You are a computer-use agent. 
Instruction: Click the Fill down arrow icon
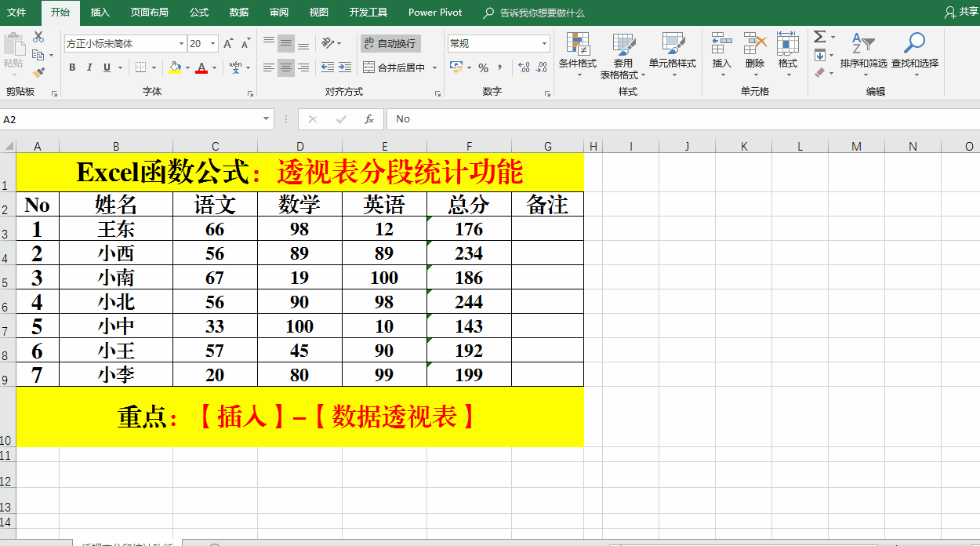[819, 55]
